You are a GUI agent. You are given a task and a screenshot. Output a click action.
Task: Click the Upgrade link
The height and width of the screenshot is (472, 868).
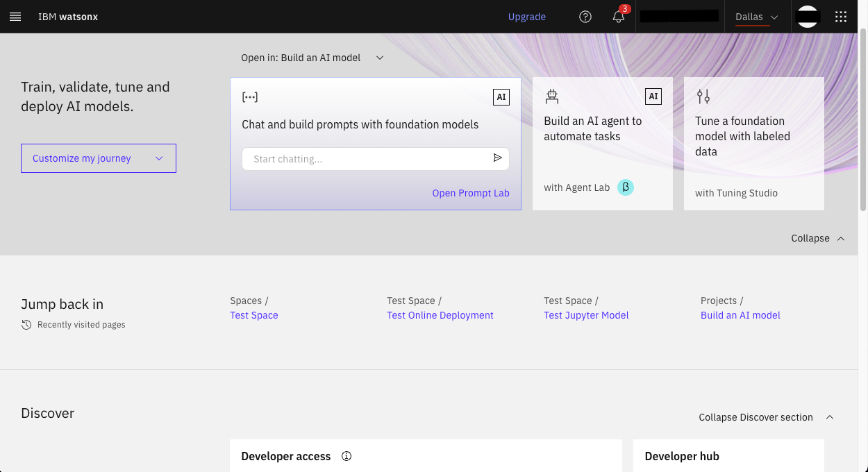(527, 17)
